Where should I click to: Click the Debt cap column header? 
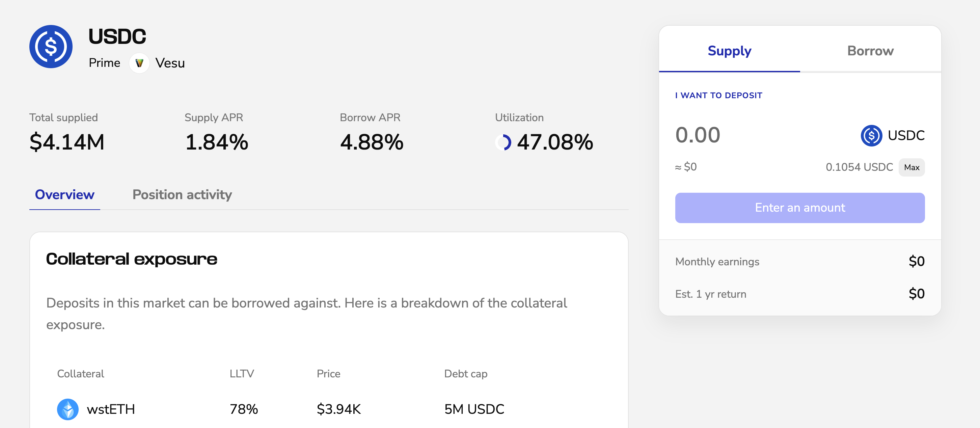click(x=466, y=374)
